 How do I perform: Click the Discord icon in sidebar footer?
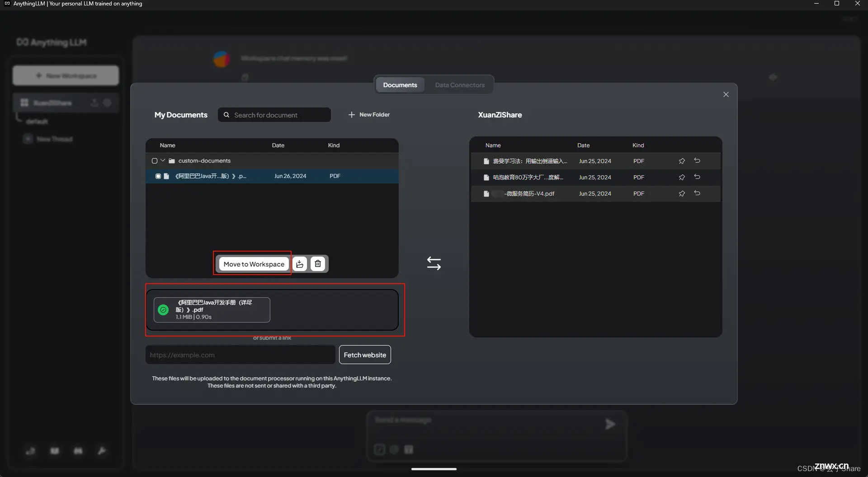click(78, 451)
